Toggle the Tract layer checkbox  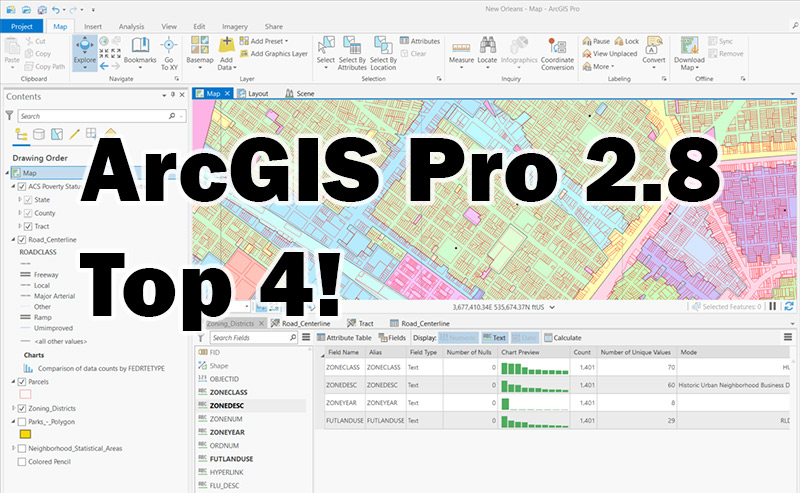tap(28, 227)
